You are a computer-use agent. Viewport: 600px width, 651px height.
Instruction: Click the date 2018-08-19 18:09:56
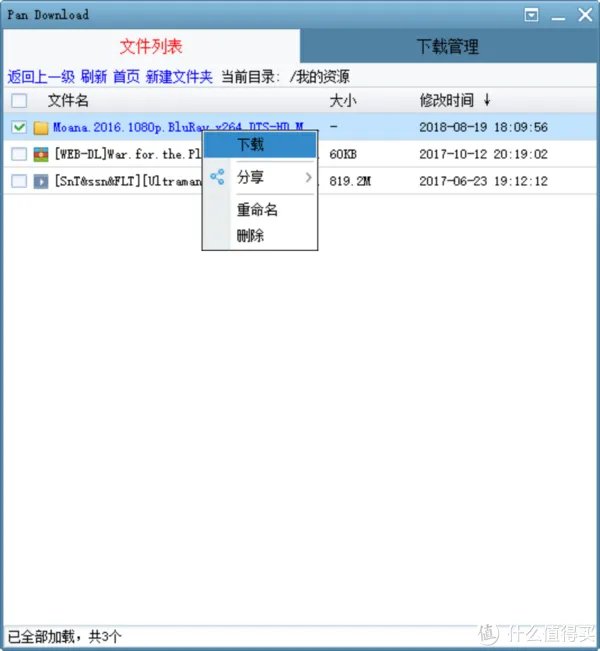pos(483,127)
